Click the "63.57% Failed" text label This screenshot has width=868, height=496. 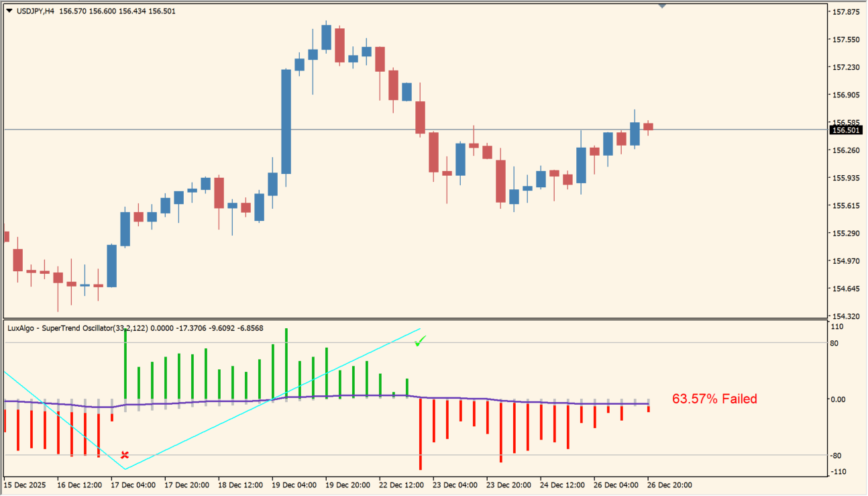coord(714,399)
